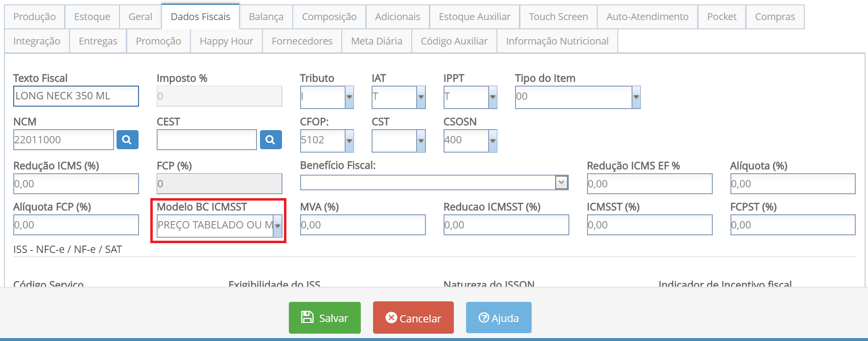868x341 pixels.
Task: Click the disabled Imposto % field
Action: pyautogui.click(x=219, y=96)
